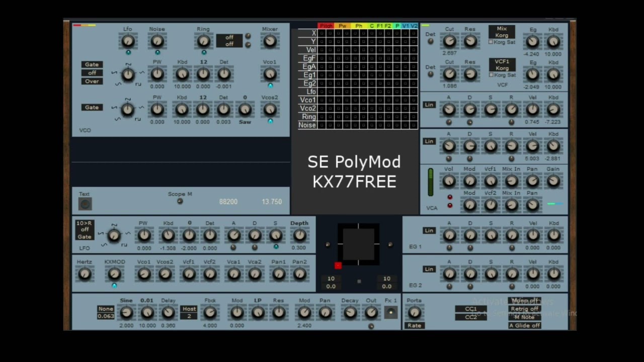Enable Korg Sat checkbox under Mix Korg
The width and height of the screenshot is (644, 362).
click(491, 42)
